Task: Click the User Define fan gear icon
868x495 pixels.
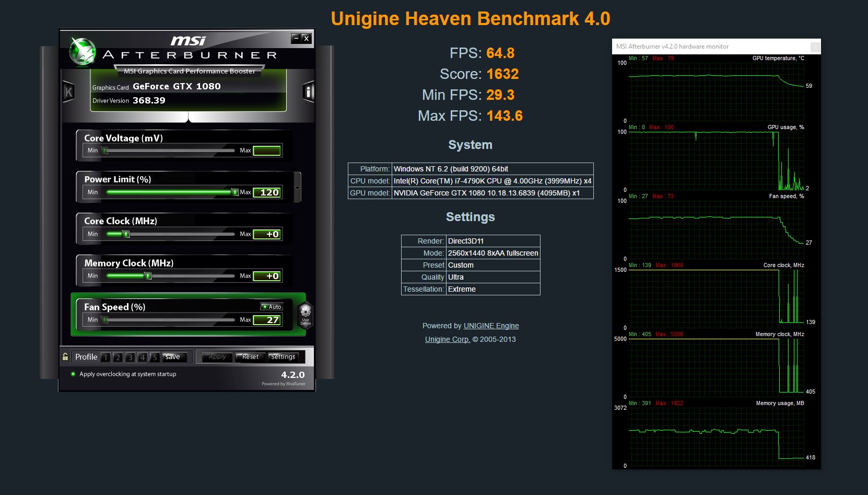Action: click(x=306, y=314)
